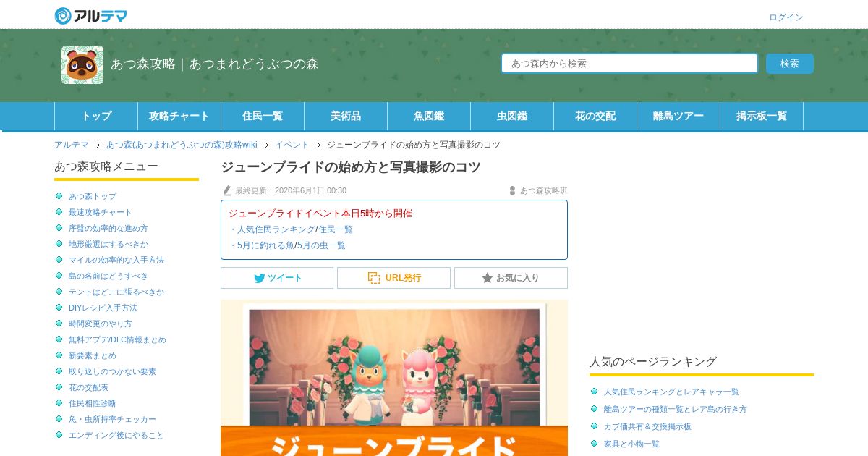Open 時間変更のやり方 in sidebar

[101, 324]
